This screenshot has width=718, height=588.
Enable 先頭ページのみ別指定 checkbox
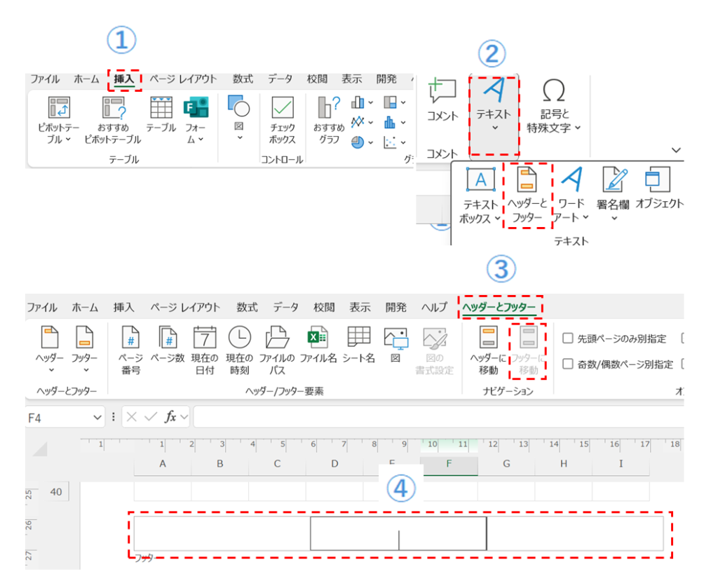click(569, 339)
